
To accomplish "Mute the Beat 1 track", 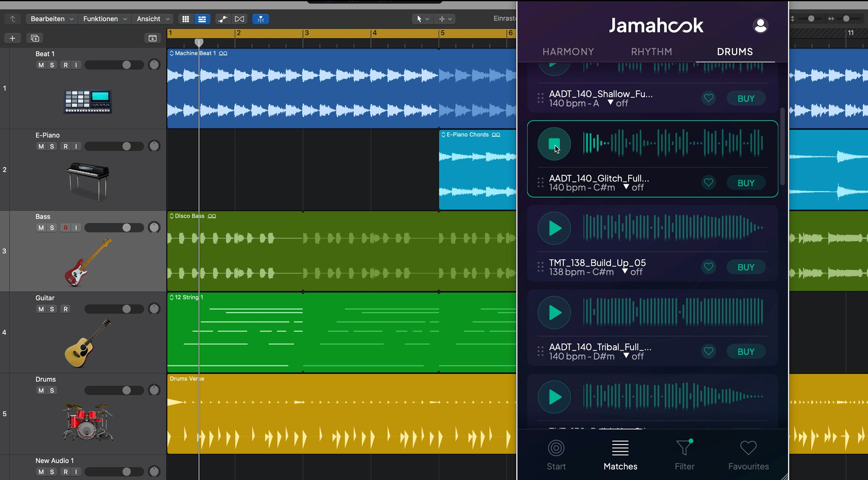I will coord(41,65).
